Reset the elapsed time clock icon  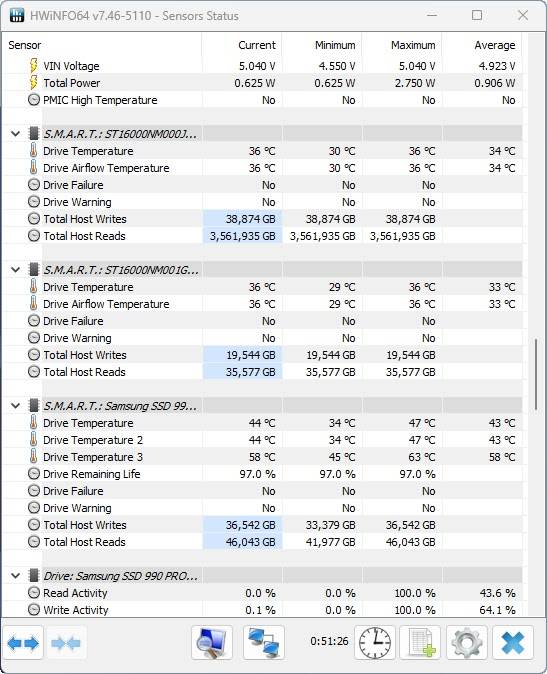375,643
